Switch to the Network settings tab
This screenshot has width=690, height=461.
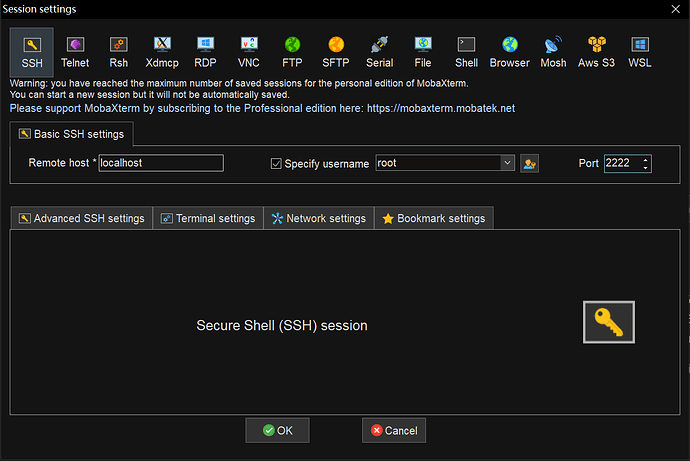point(318,218)
